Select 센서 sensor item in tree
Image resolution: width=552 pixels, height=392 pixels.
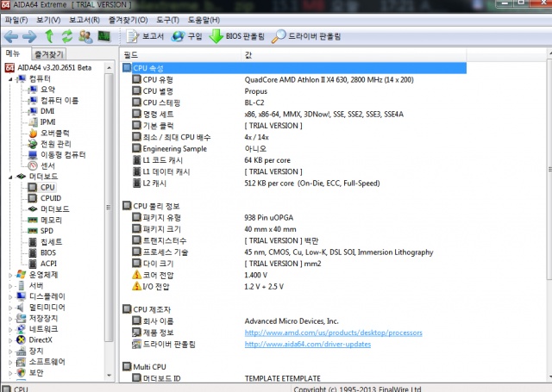pos(49,165)
